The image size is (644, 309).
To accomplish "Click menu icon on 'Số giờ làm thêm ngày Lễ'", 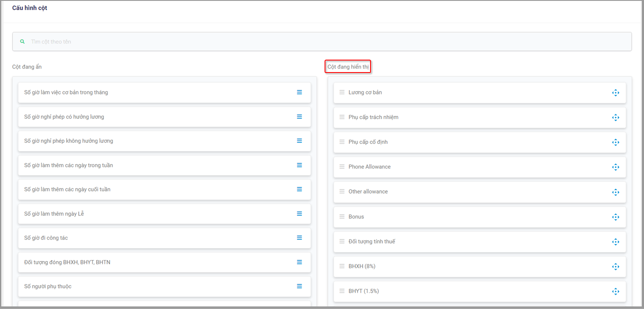I will [x=300, y=214].
